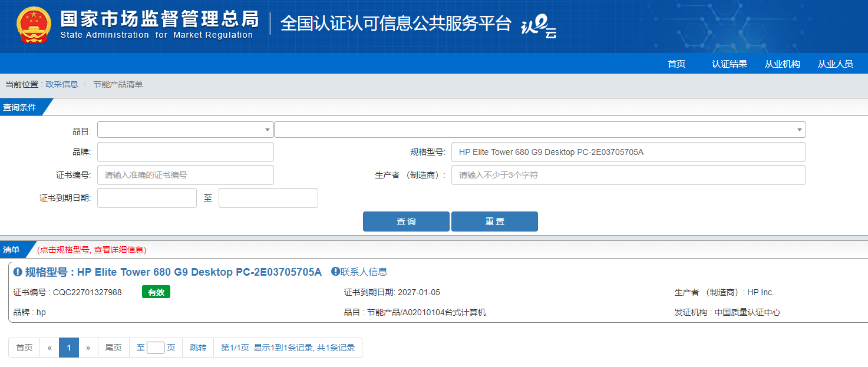Click the expiry date 2027-01-05
868x367 pixels.
[x=419, y=292]
